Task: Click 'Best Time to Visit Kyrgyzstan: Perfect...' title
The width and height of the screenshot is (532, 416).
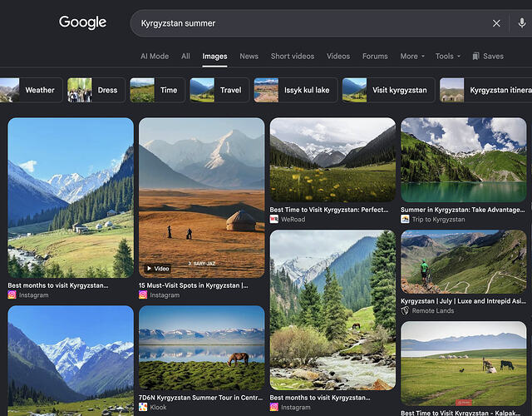Action: [x=329, y=210]
